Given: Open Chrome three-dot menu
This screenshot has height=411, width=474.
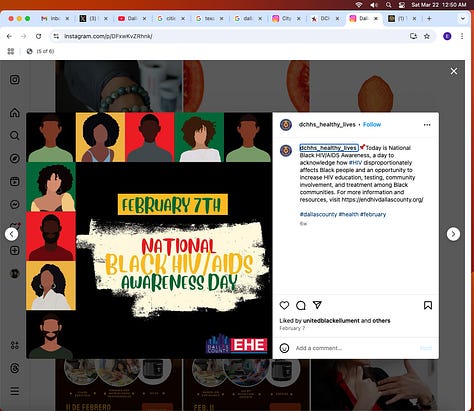Looking at the screenshot, I should [x=462, y=36].
